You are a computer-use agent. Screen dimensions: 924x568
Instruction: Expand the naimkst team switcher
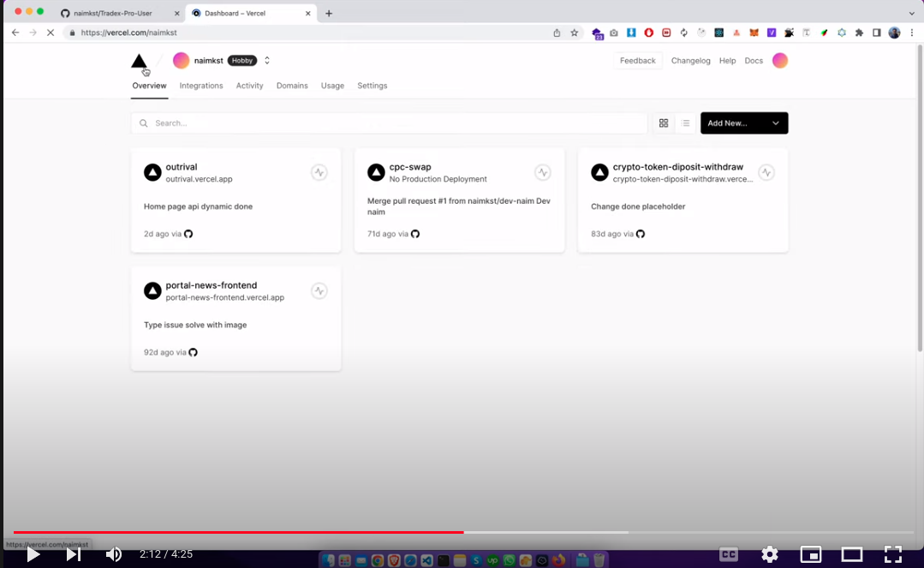267,61
